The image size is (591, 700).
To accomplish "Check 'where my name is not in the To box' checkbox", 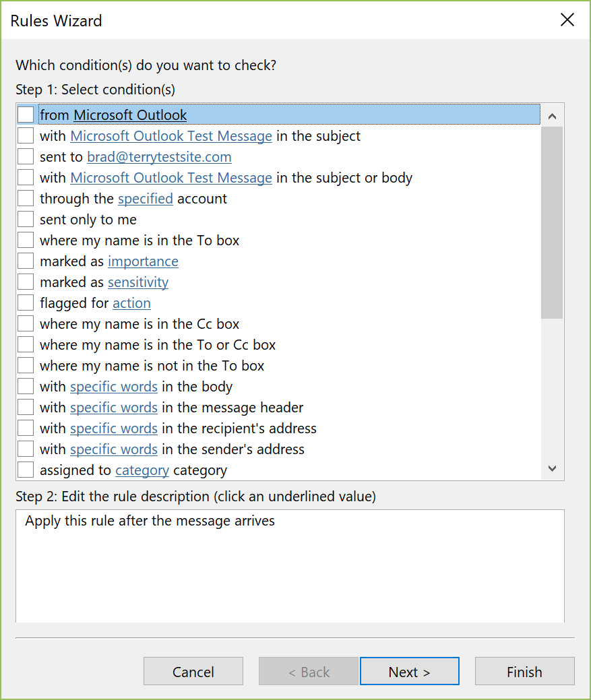I will (26, 366).
